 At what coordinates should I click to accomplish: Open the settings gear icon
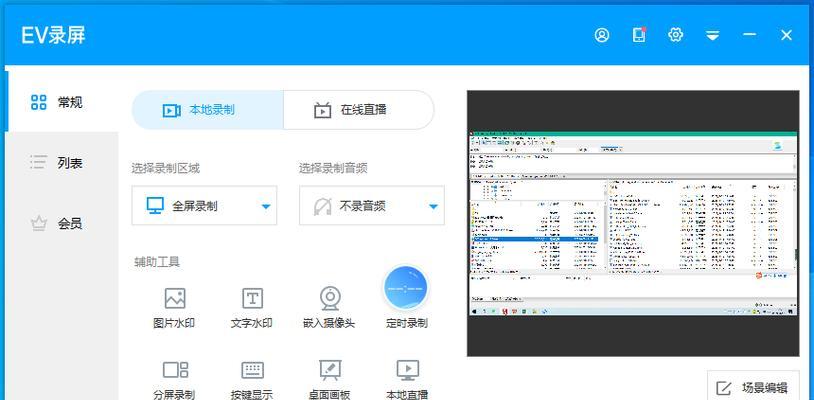click(x=675, y=35)
